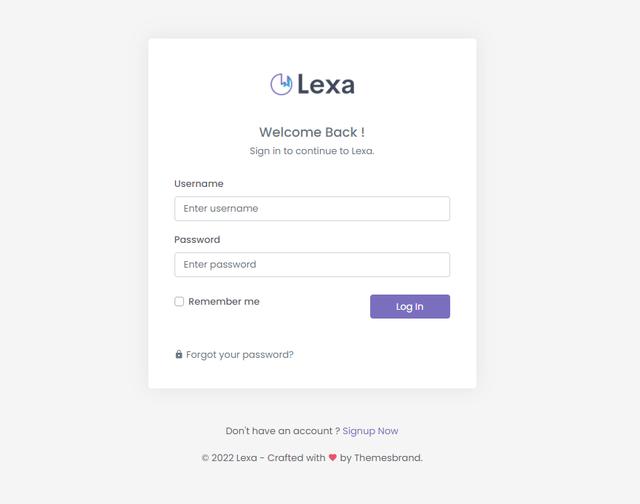Click the Lexa wordmark in the logo
This screenshot has height=504, width=640.
[x=326, y=84]
